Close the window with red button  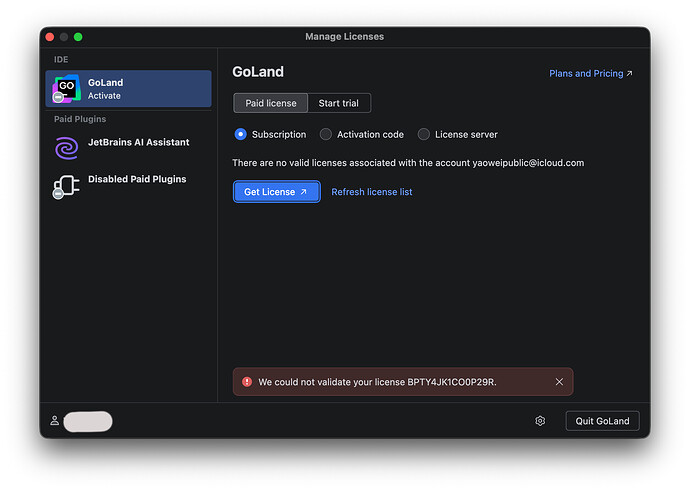[x=50, y=37]
